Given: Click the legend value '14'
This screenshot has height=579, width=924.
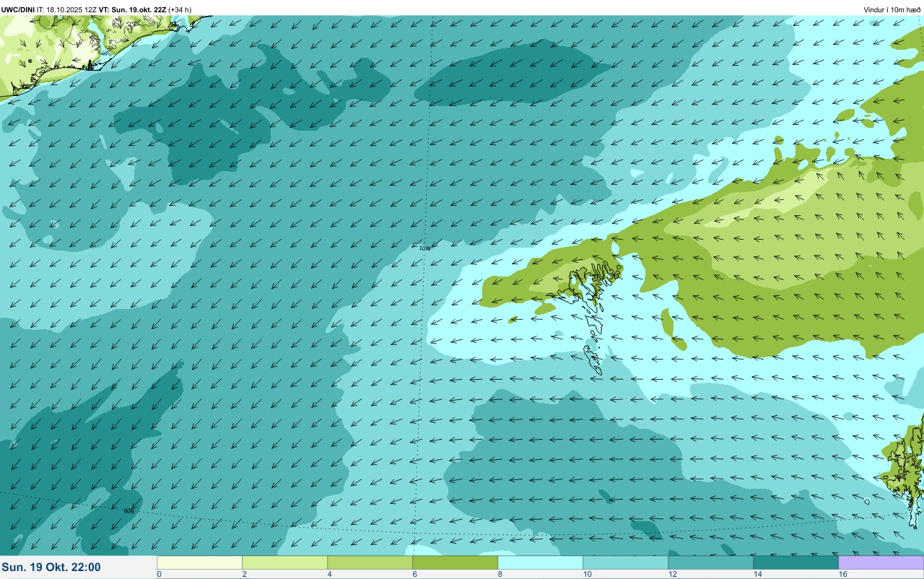Looking at the screenshot, I should click(x=757, y=574).
